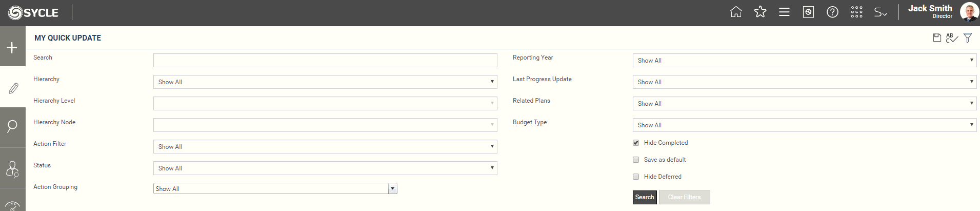
Task: Select the pencil edit sidebar icon
Action: (12, 88)
